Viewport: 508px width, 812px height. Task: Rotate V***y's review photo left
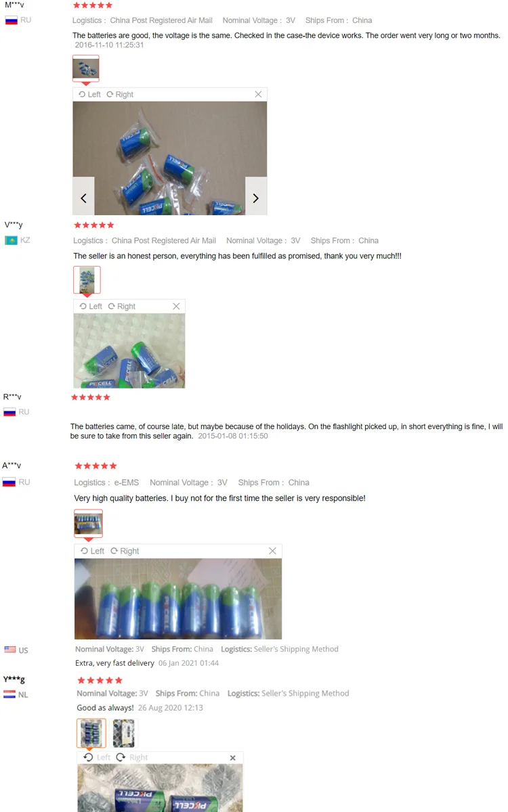point(91,307)
